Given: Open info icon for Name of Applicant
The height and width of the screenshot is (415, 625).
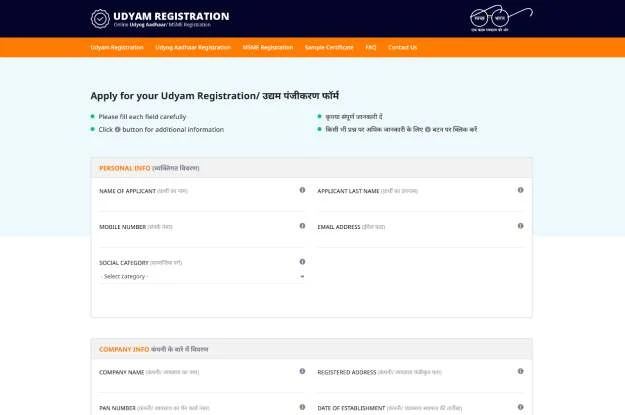Looking at the screenshot, I should pyautogui.click(x=302, y=190).
